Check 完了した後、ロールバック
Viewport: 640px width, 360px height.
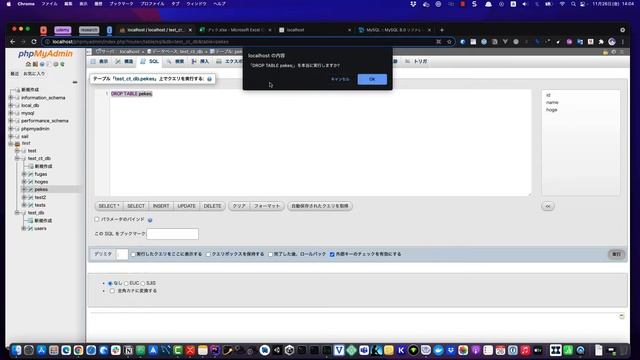tap(270, 254)
